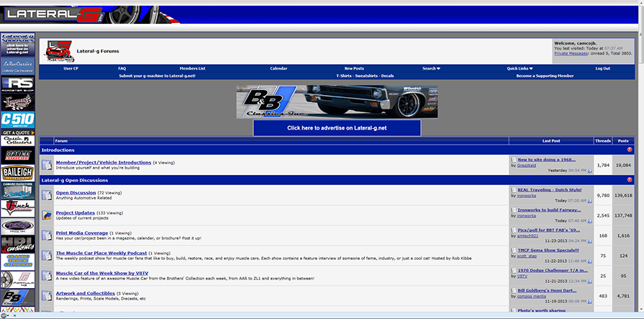Open the RS Roadster Shop sponsor ad
This screenshot has height=319, width=644.
pos(18,84)
